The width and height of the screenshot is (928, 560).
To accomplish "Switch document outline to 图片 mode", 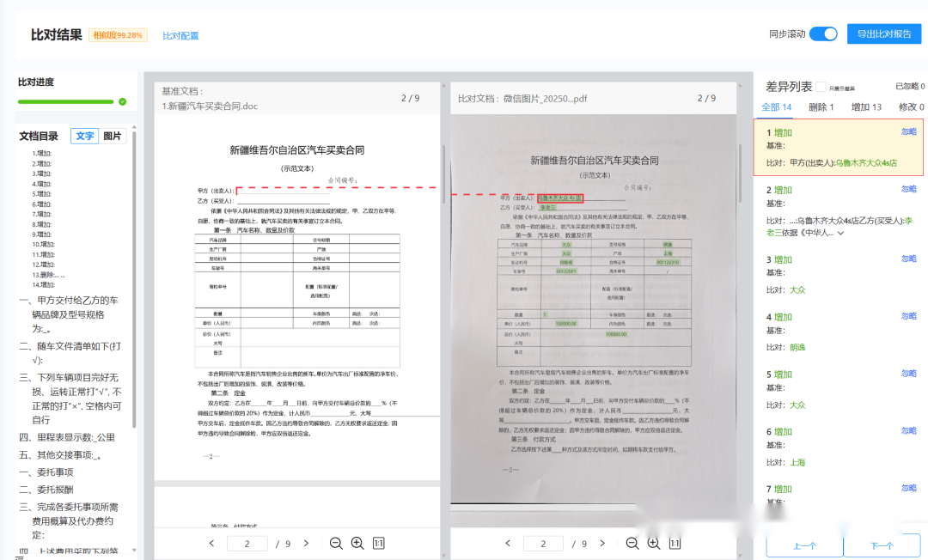I will coord(113,136).
